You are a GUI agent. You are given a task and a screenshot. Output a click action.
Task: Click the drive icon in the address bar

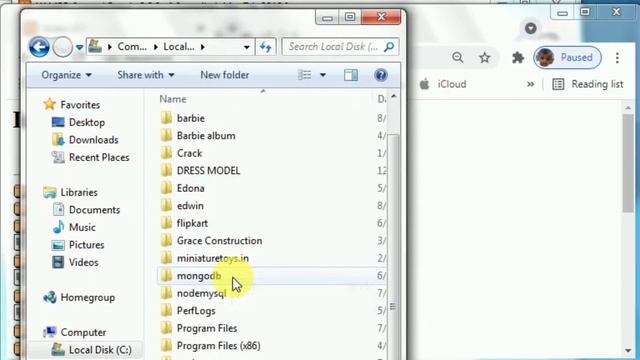[95, 46]
